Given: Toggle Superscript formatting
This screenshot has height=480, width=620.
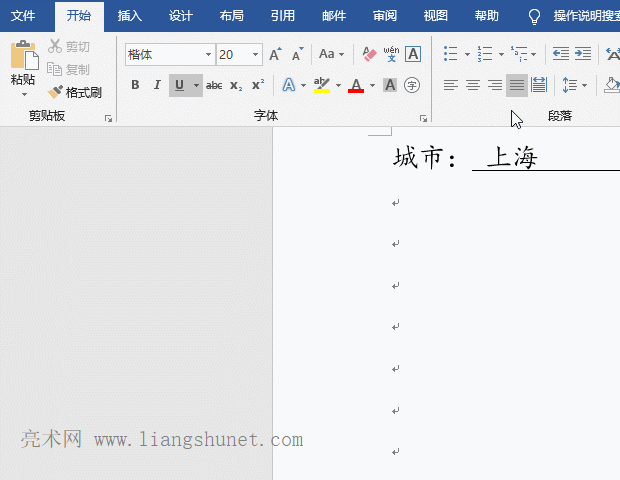Looking at the screenshot, I should coord(258,85).
